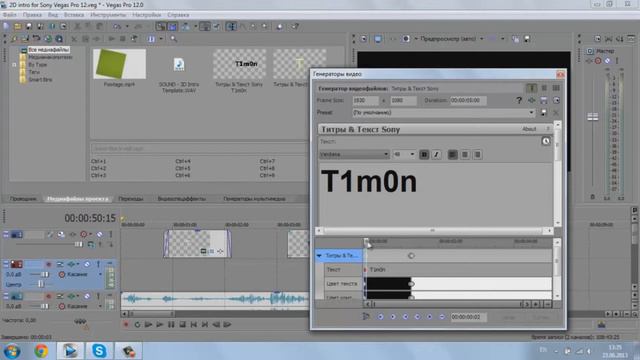
Task: Click the record button in transport bar
Action: tap(126, 324)
